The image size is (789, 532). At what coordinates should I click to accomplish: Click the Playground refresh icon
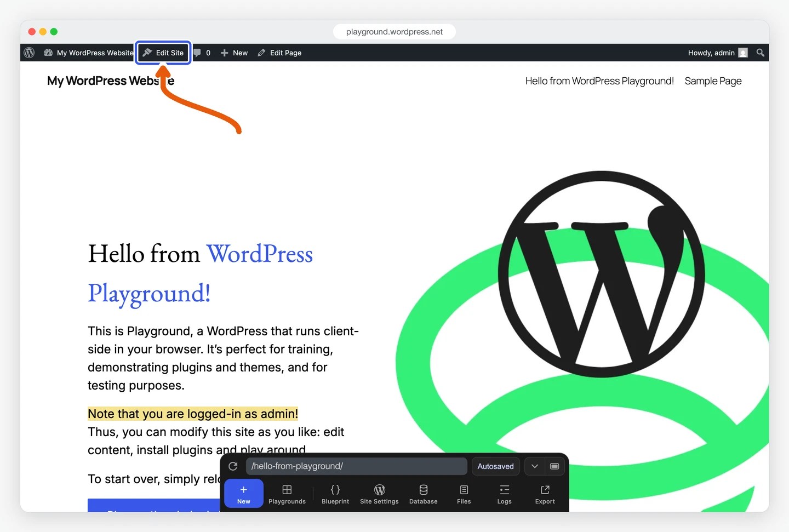point(233,466)
